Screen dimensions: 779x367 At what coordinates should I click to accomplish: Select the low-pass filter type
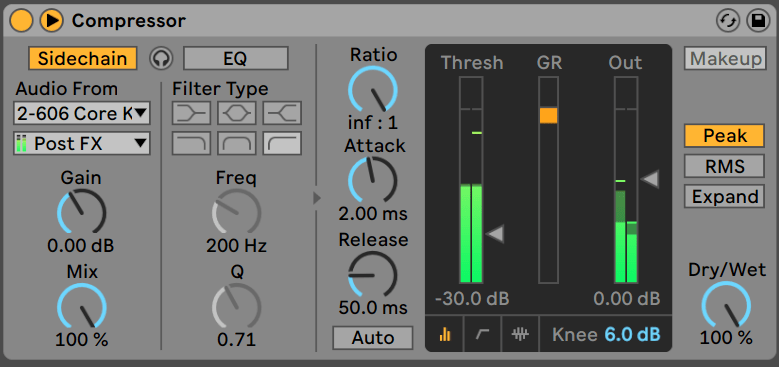coord(191,144)
